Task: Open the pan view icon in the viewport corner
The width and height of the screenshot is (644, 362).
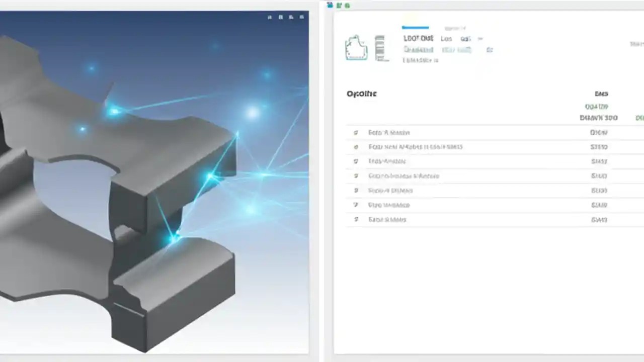Action: click(x=291, y=17)
